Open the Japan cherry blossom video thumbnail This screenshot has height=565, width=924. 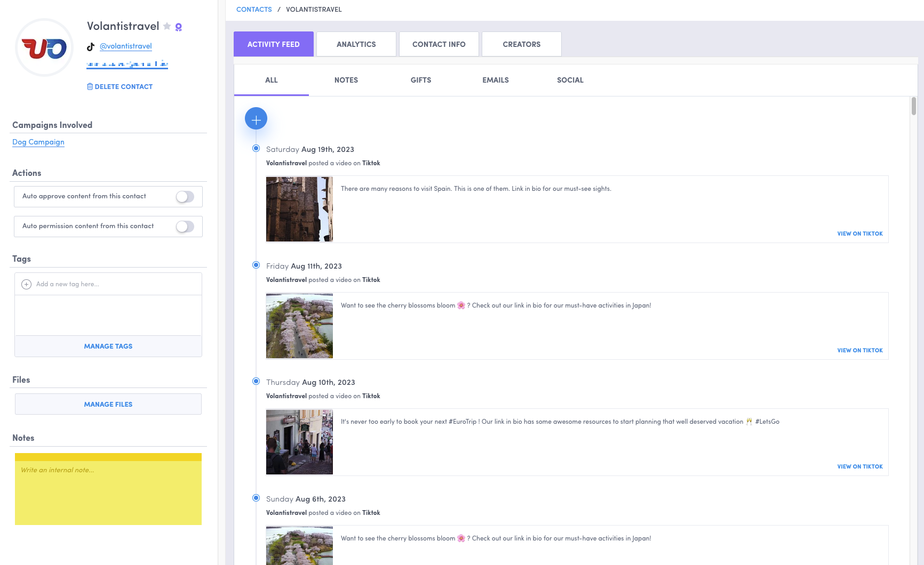[299, 326]
